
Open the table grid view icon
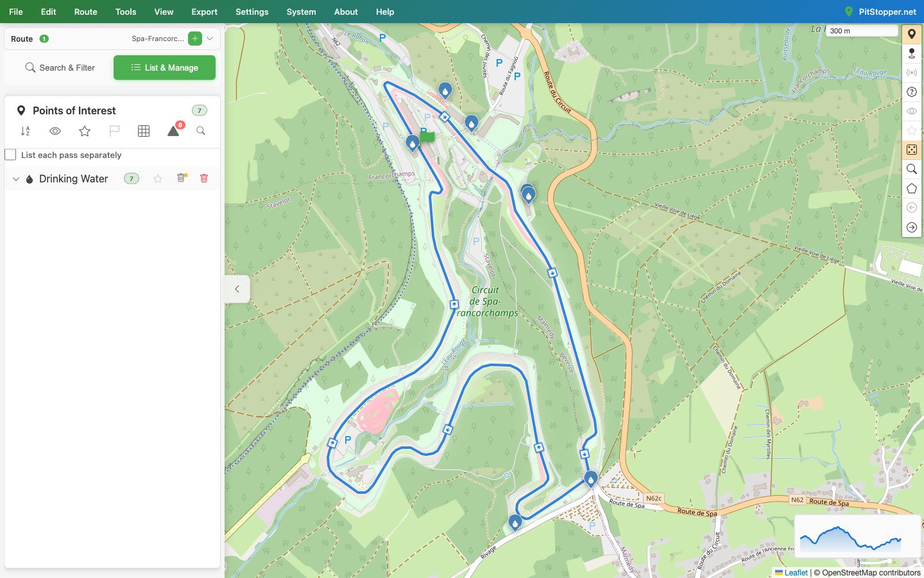pos(144,131)
